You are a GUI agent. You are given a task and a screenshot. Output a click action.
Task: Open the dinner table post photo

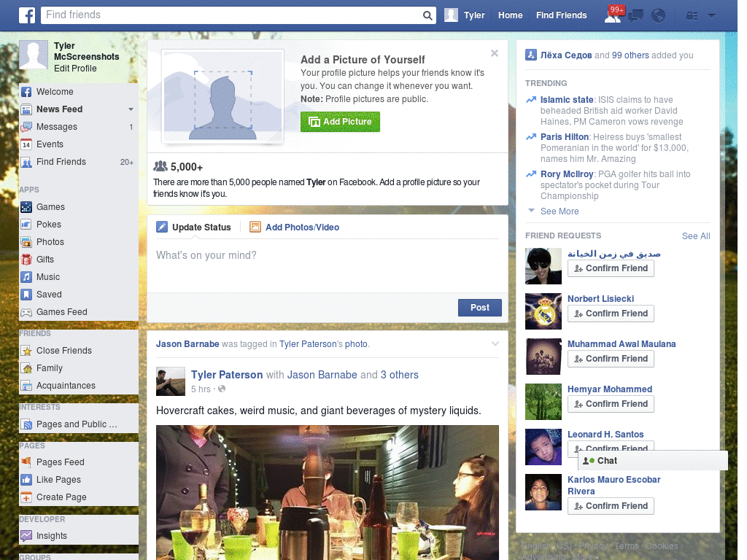coord(328,492)
